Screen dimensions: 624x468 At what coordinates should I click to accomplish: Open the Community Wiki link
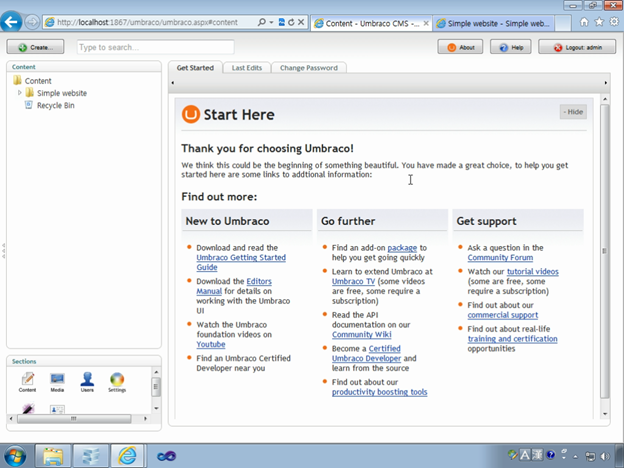point(361,335)
